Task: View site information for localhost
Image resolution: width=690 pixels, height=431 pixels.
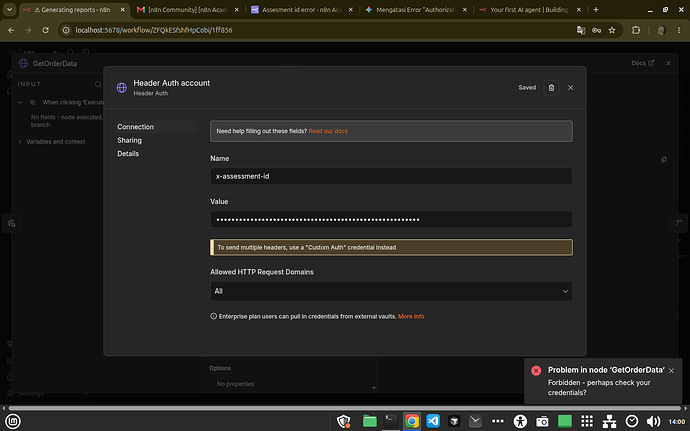Action: [x=66, y=30]
